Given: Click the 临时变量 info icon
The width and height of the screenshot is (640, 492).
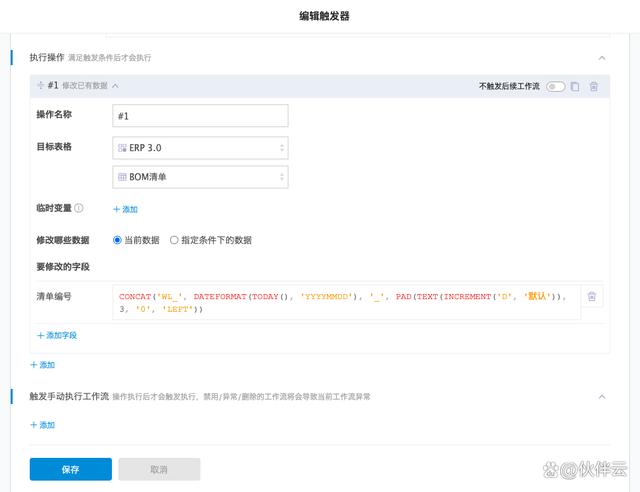Looking at the screenshot, I should [x=79, y=208].
